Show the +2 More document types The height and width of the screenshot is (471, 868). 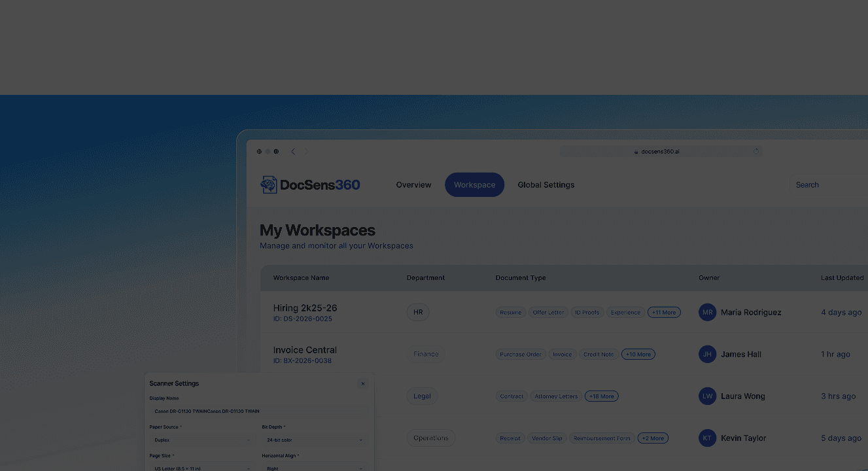(x=652, y=438)
